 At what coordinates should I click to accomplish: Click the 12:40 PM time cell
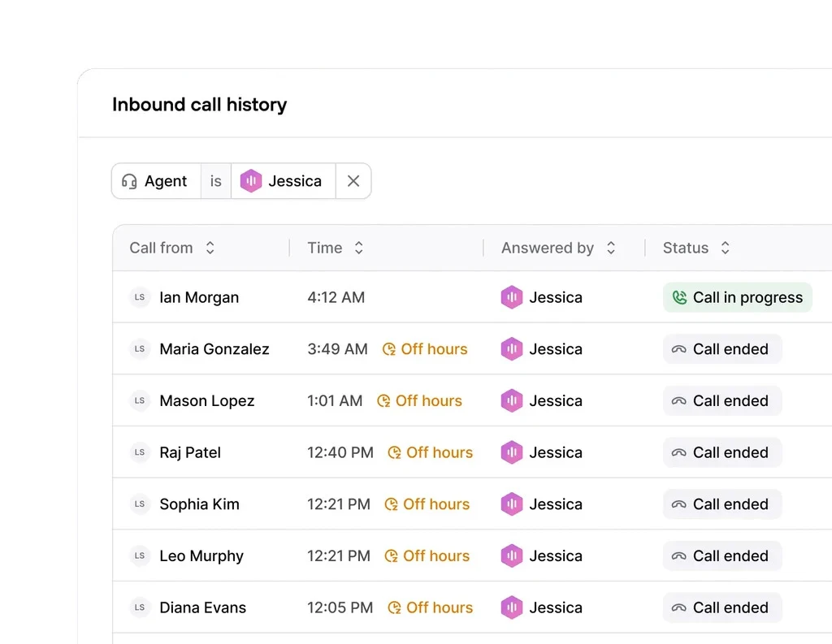[340, 452]
